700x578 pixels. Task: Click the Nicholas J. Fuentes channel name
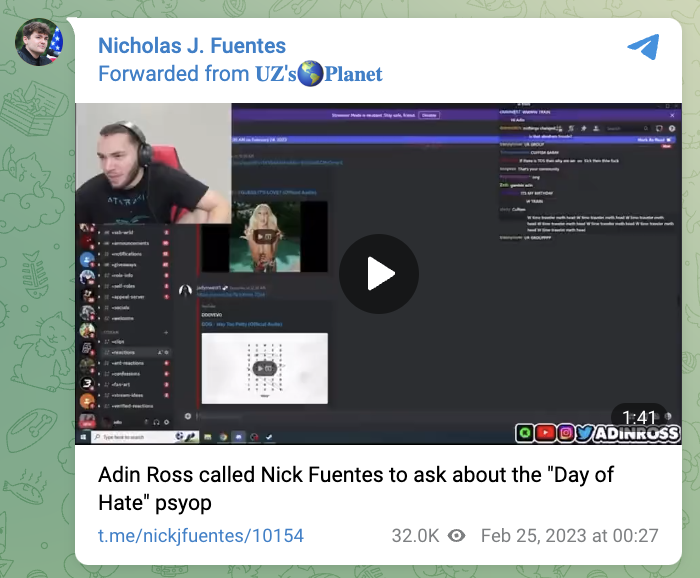coord(192,46)
